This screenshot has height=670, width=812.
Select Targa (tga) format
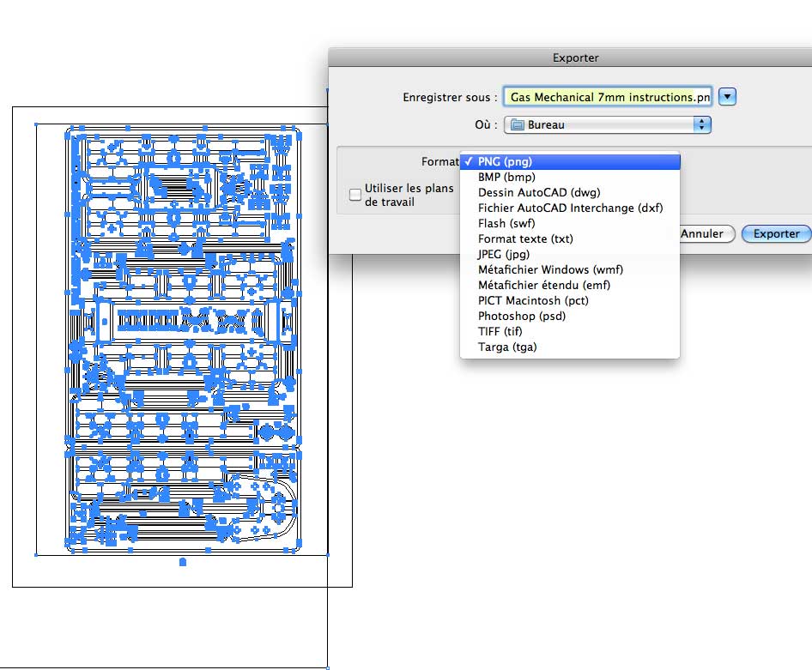tap(570, 347)
